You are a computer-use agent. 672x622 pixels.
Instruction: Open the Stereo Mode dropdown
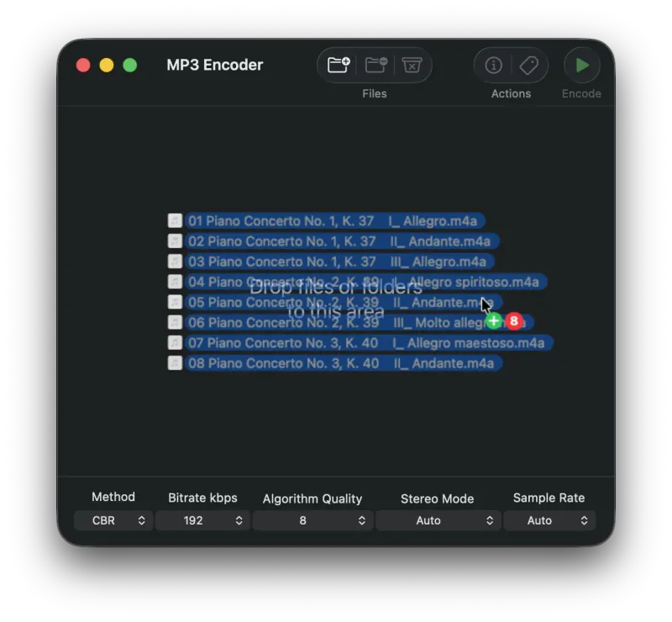pos(438,520)
